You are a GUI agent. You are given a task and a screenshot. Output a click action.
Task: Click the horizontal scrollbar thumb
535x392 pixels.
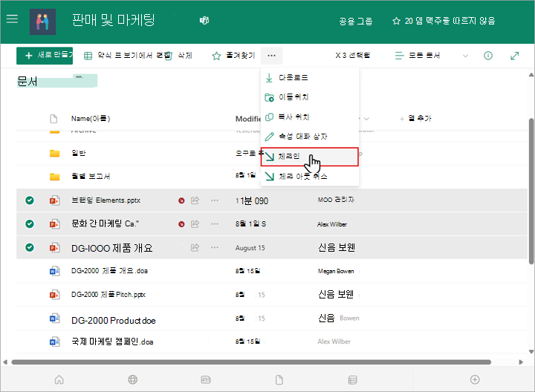[251, 362]
